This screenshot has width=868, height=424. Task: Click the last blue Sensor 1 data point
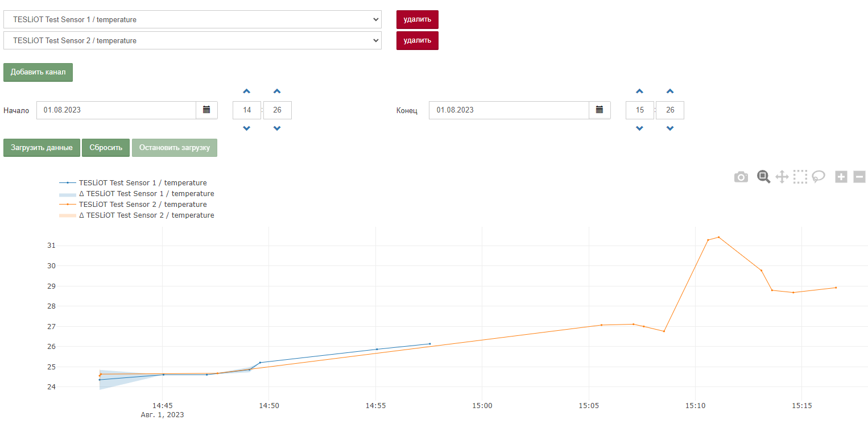pos(429,344)
